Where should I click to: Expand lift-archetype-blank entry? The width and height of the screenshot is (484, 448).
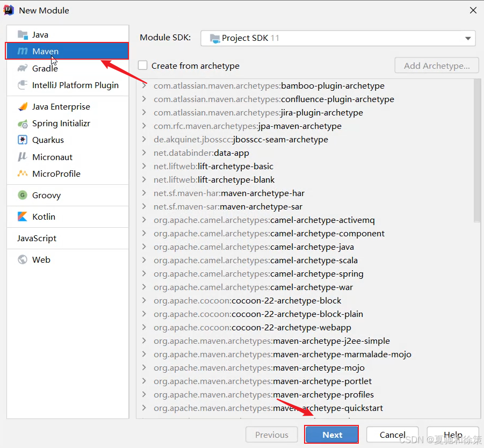pos(144,179)
